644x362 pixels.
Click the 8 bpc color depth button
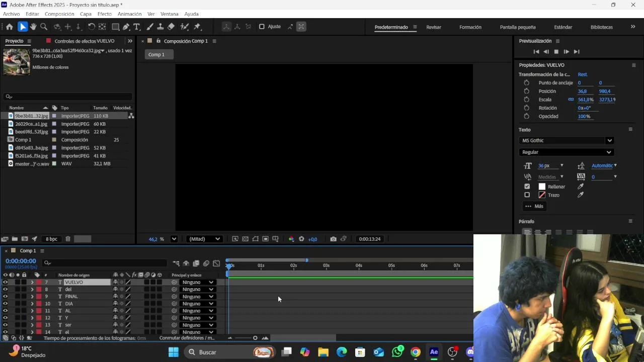[x=51, y=239]
